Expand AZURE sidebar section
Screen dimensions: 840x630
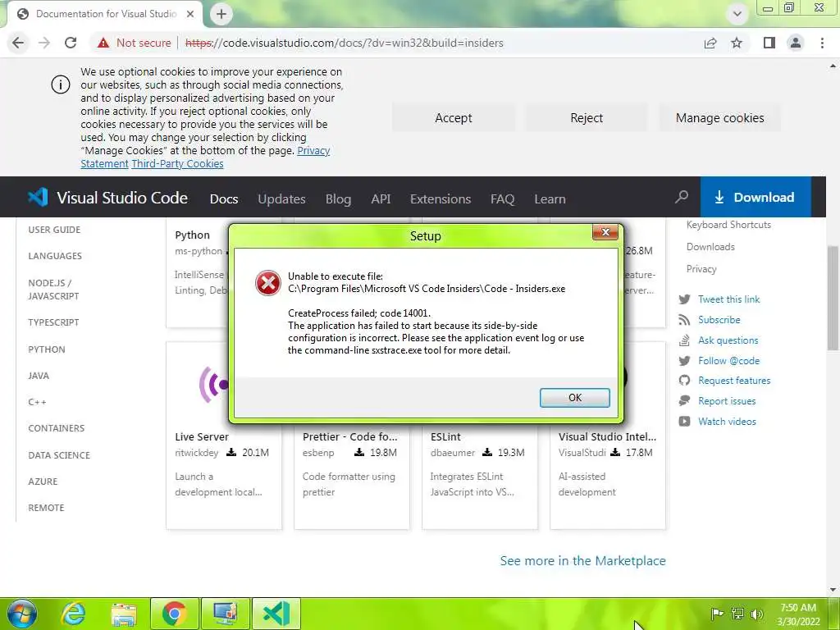pyautogui.click(x=43, y=482)
